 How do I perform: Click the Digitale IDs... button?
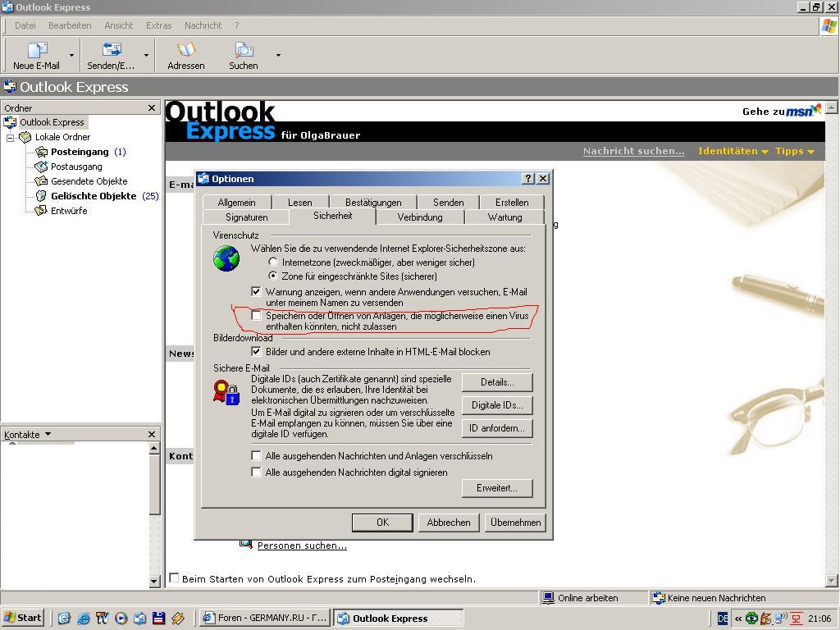coord(497,405)
